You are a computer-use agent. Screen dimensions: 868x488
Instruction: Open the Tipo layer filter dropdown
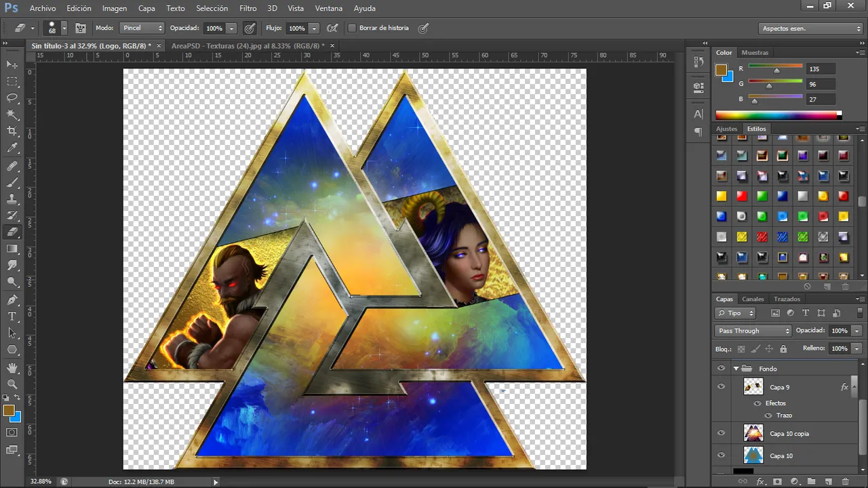735,313
